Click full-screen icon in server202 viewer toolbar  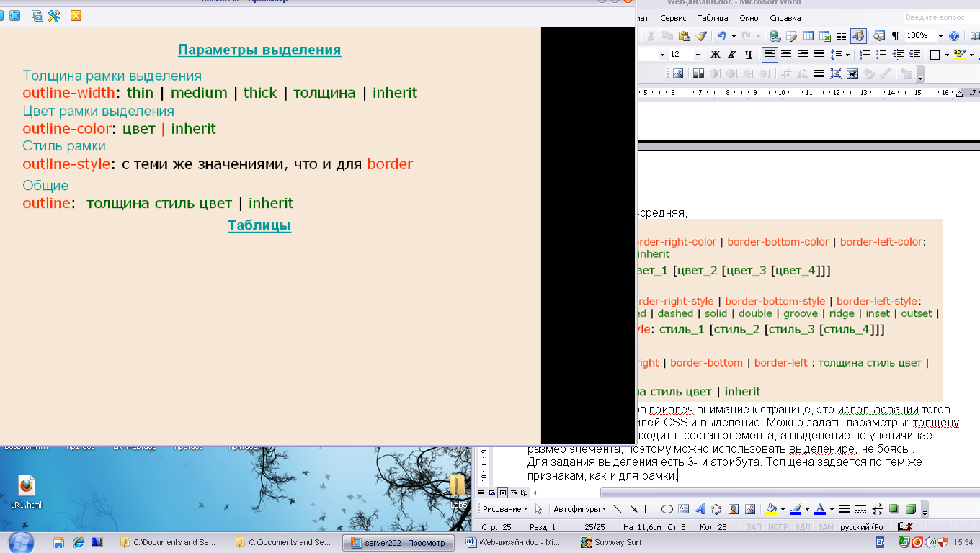[x=14, y=15]
